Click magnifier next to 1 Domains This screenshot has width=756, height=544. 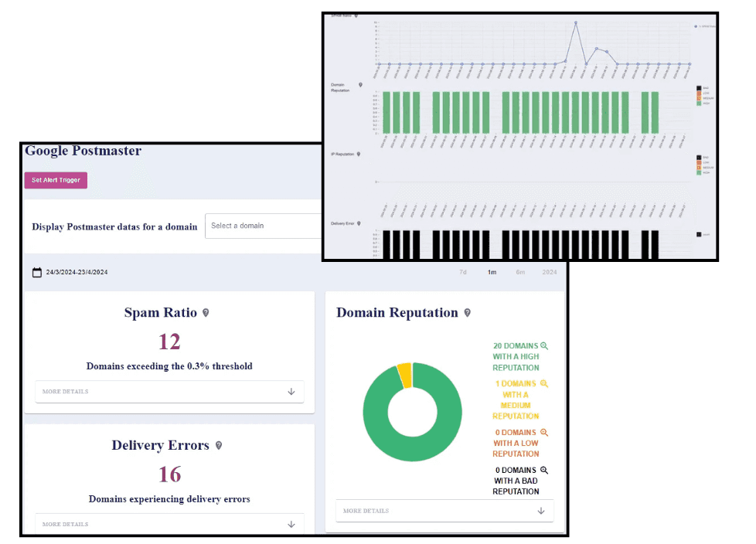point(544,383)
